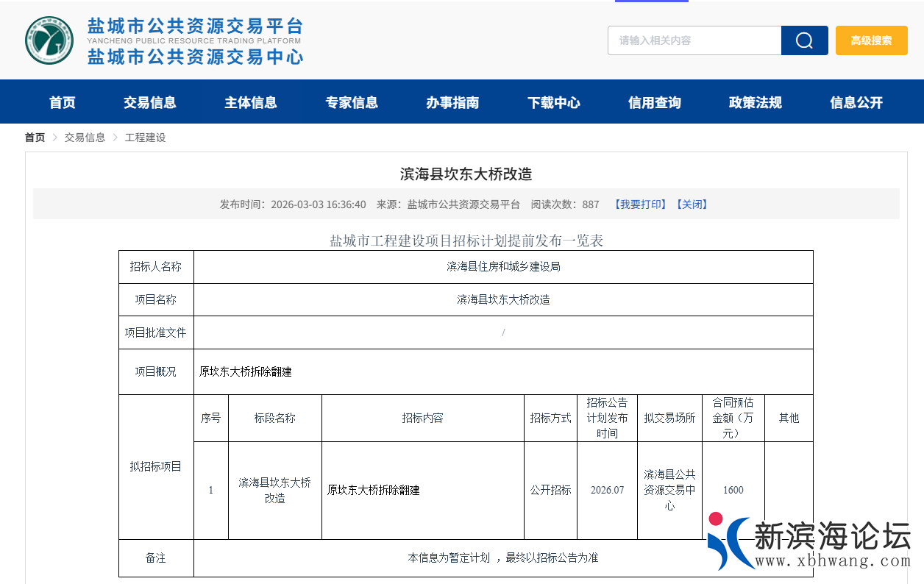Go to the 首页 homepage tab

(x=62, y=103)
